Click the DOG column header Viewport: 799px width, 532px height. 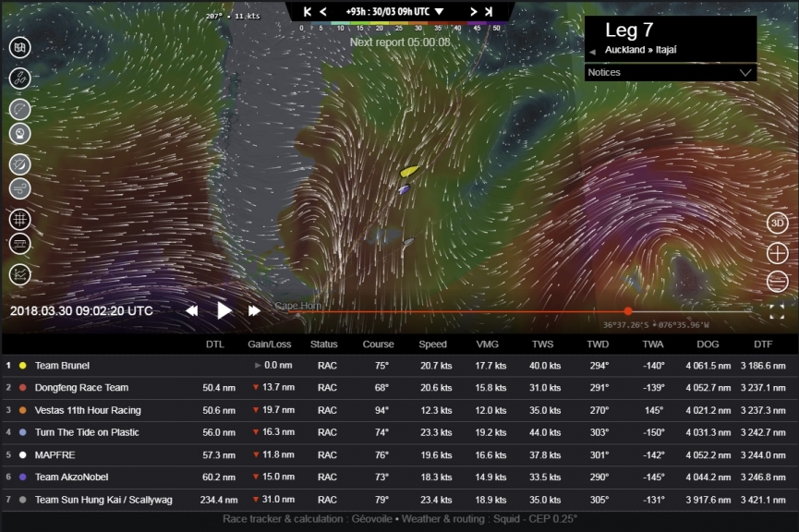point(708,344)
